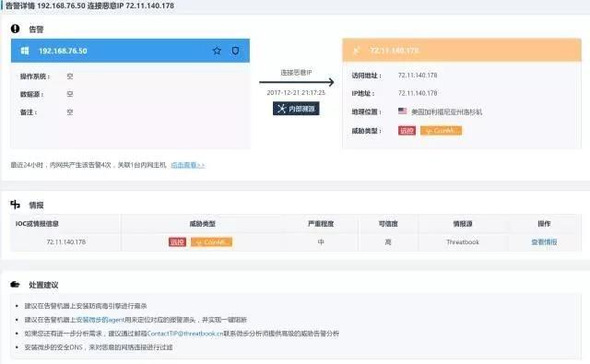
Task: Click the signpost icon next to 情报
Action: click(x=15, y=205)
